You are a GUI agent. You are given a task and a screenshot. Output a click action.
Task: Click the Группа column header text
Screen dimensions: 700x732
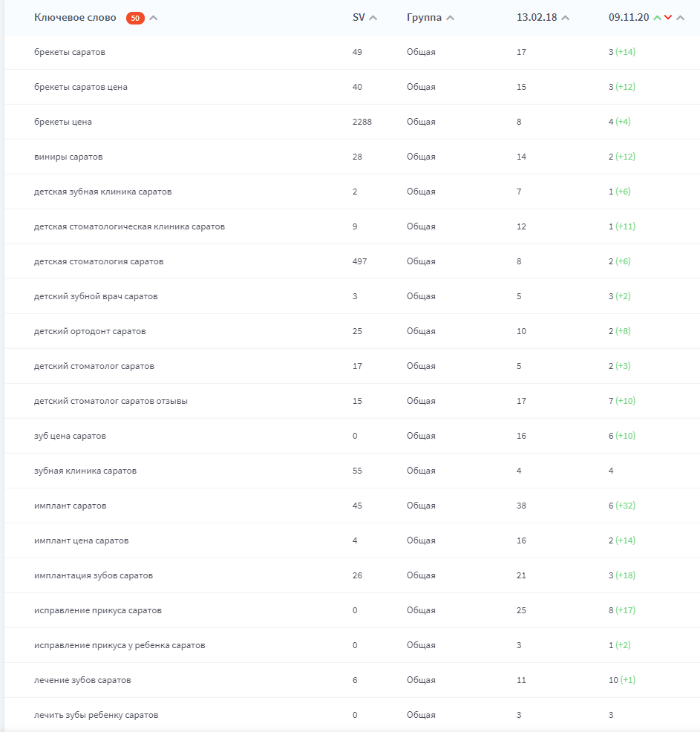(424, 18)
